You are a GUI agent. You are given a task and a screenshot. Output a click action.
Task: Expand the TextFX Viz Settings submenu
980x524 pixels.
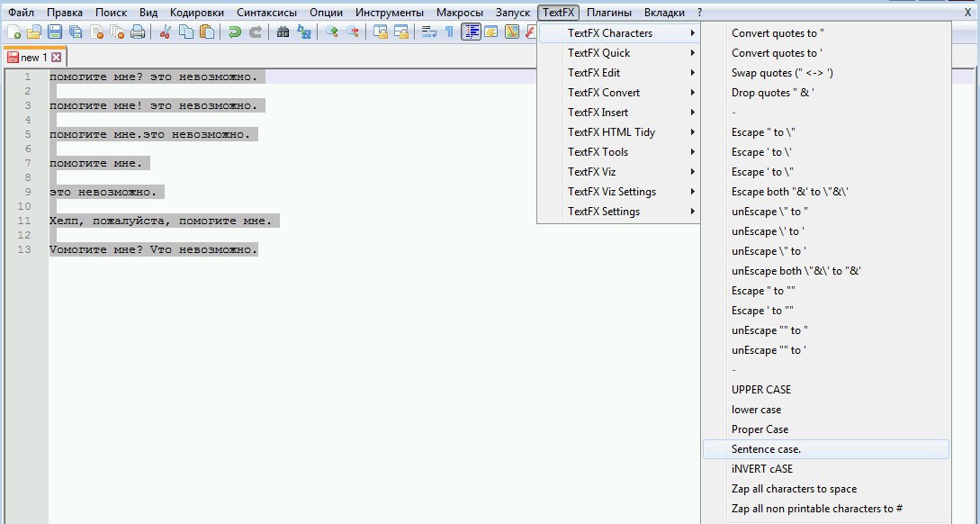(619, 192)
